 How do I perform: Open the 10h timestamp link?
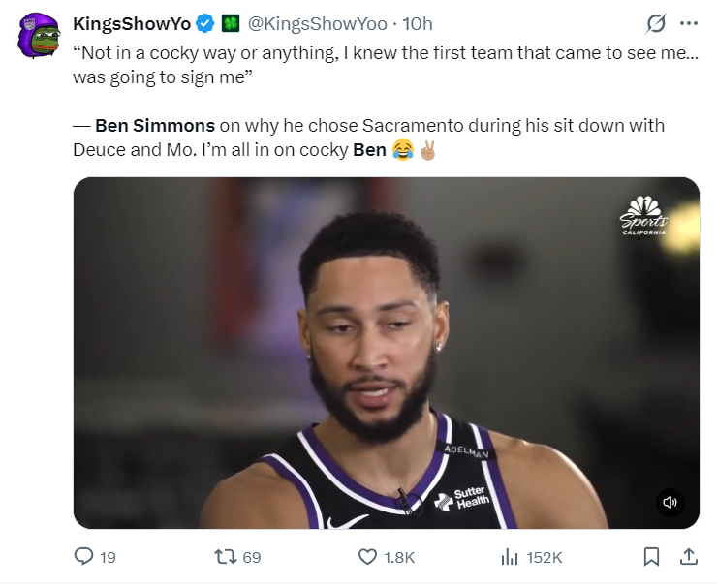click(417, 24)
